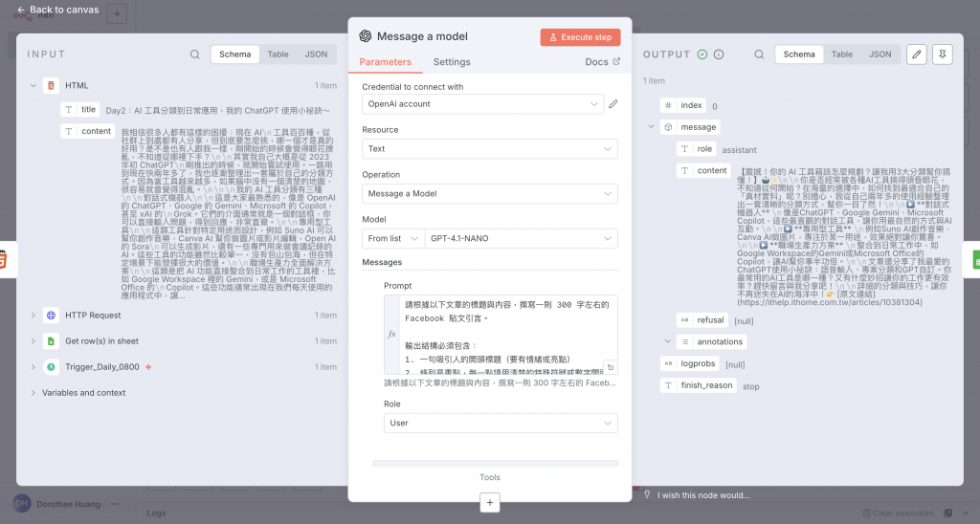
Task: Select the output content field
Action: pos(703,170)
